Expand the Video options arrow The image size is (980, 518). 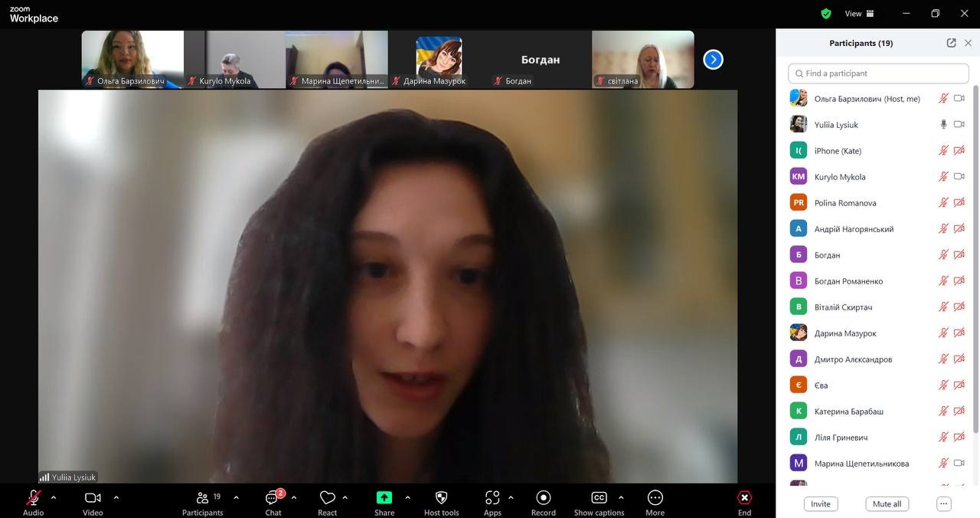click(116, 497)
